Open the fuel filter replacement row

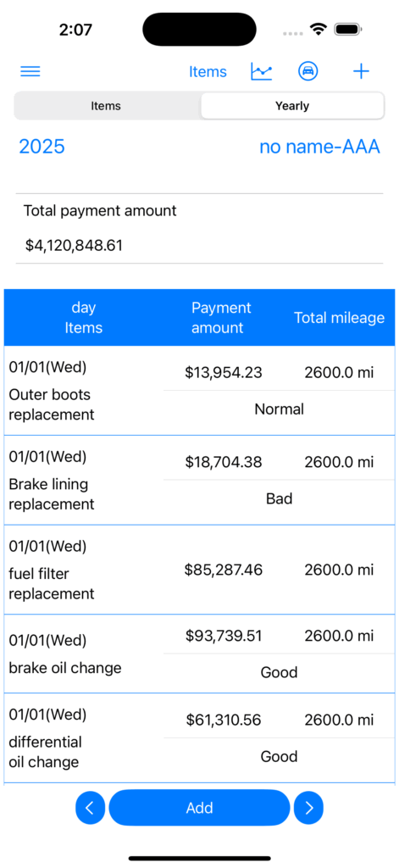(x=199, y=570)
